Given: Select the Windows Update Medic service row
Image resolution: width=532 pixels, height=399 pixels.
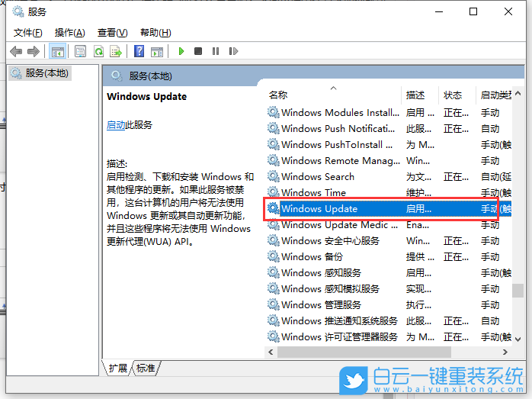Looking at the screenshot, I should point(389,224).
